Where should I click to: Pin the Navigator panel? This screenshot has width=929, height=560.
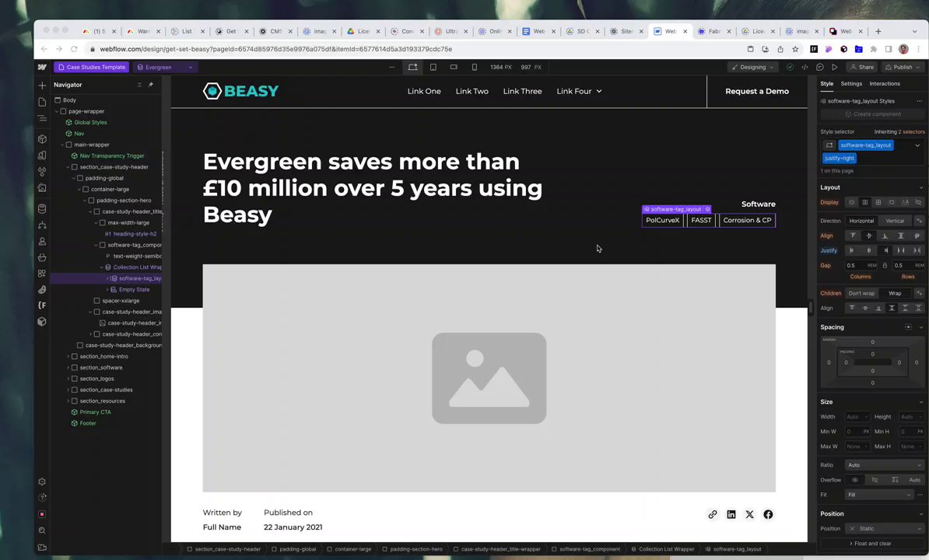point(150,85)
